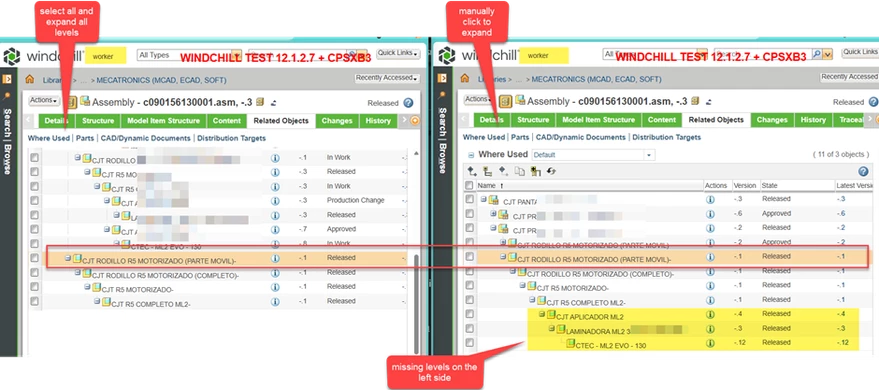Select the Related Objects tab in the right window
Image resolution: width=879 pixels, height=390 pixels.
716,120
